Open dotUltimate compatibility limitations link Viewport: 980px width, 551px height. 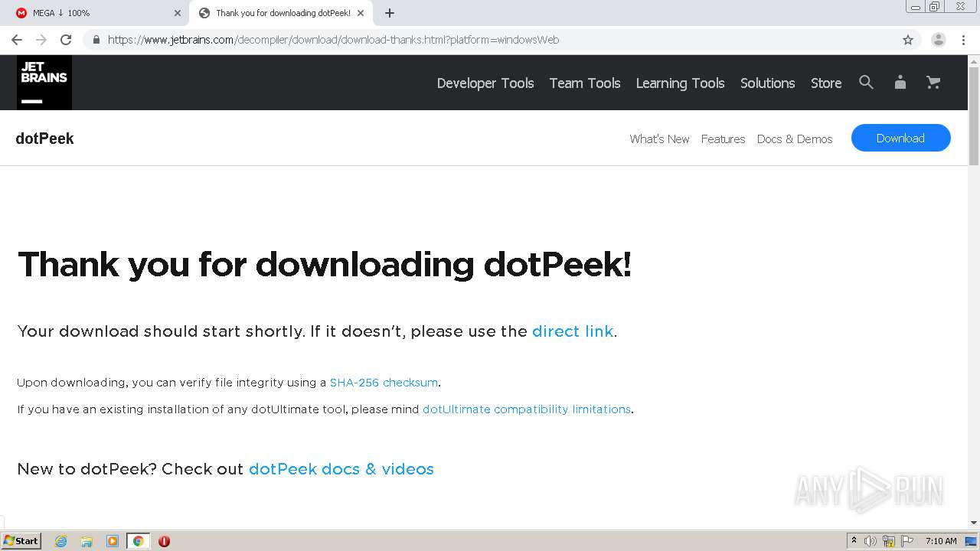[527, 409]
